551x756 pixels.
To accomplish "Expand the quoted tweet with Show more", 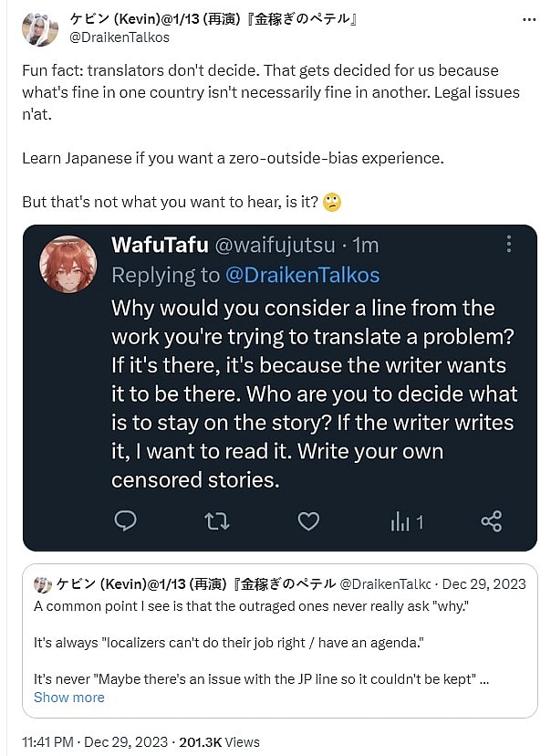I will pos(69,697).
